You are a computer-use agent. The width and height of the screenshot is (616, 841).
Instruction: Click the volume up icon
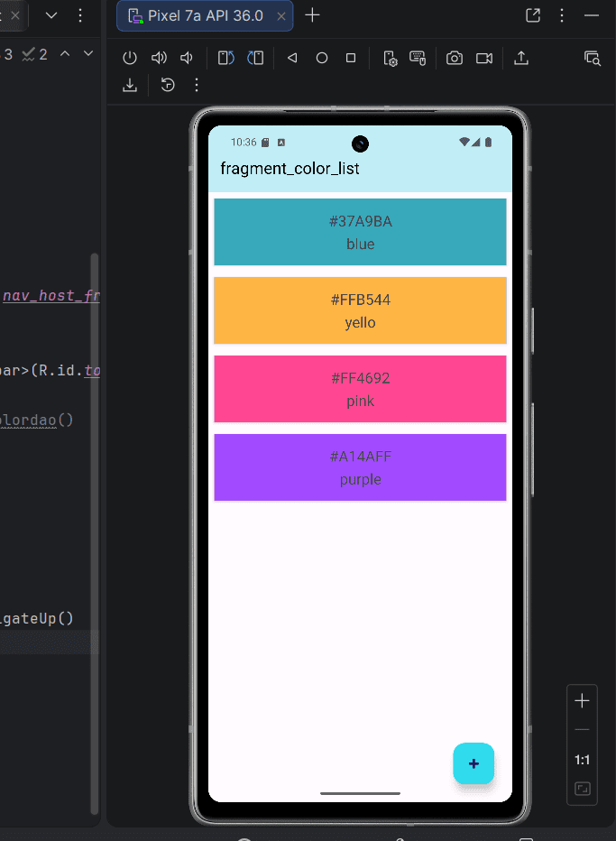coord(159,58)
